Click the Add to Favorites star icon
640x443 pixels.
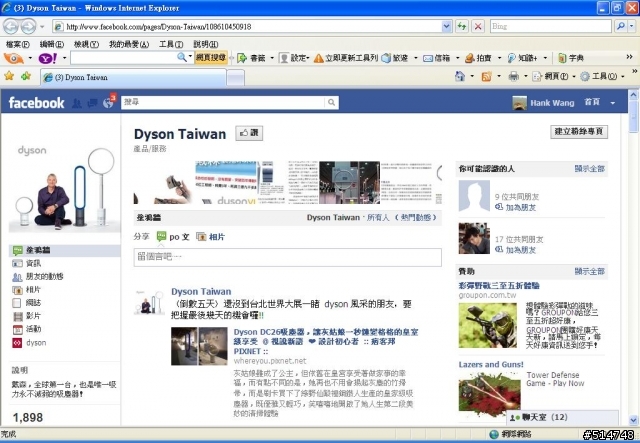tap(26, 76)
